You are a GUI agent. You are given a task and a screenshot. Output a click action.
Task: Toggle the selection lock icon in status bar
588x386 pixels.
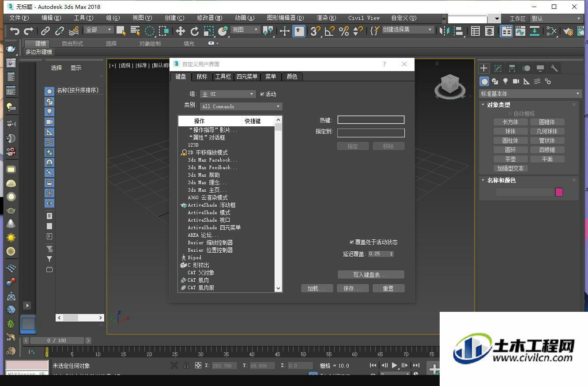pyautogui.click(x=186, y=365)
